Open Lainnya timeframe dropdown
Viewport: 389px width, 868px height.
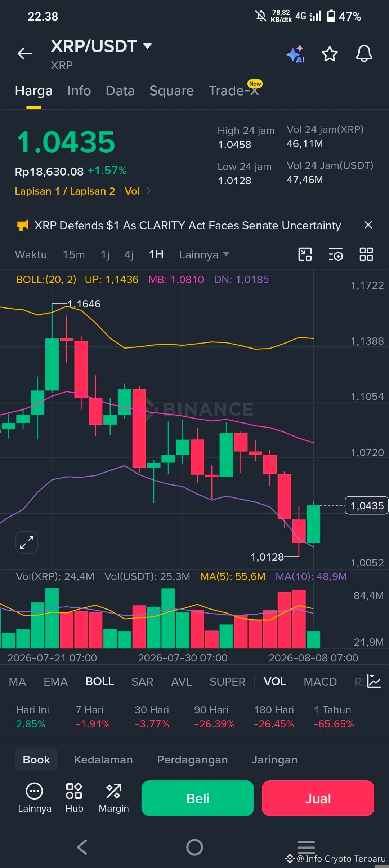204,254
